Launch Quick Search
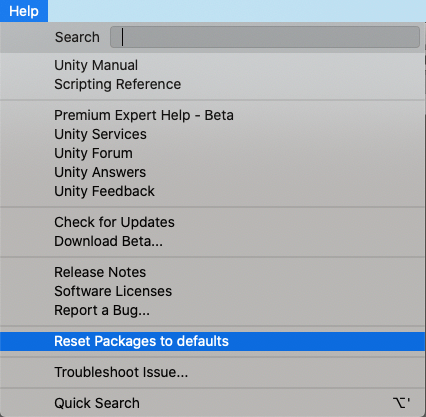Image resolution: width=426 pixels, height=417 pixels. click(213, 403)
